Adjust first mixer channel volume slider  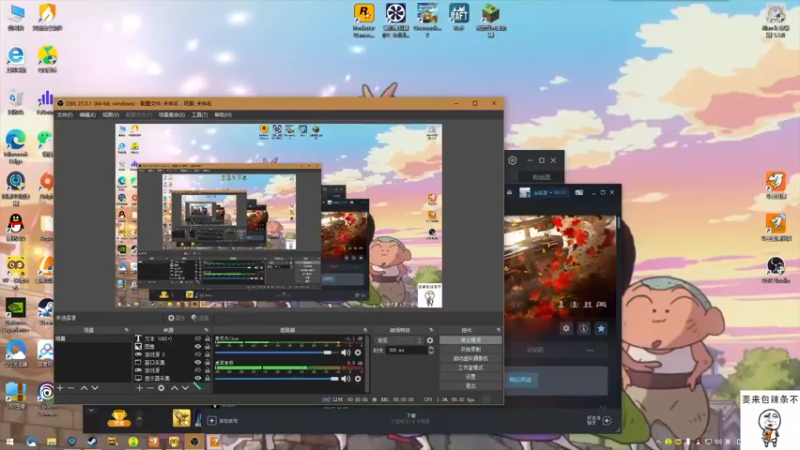point(276,353)
